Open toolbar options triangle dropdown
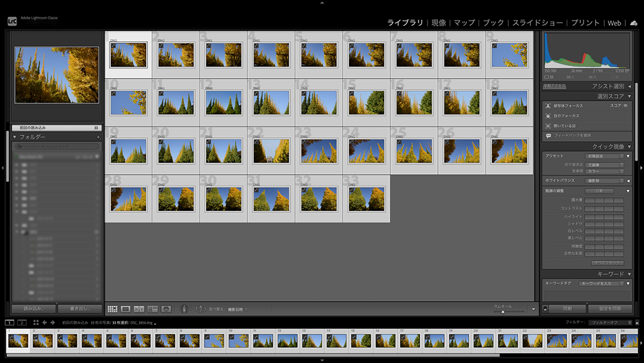The width and height of the screenshot is (644, 363). (533, 309)
